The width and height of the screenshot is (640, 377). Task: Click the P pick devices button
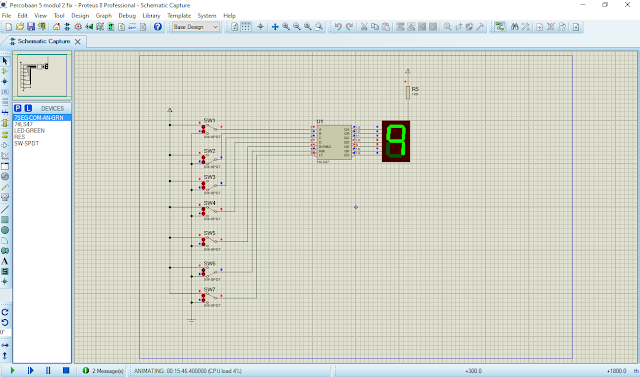point(18,108)
